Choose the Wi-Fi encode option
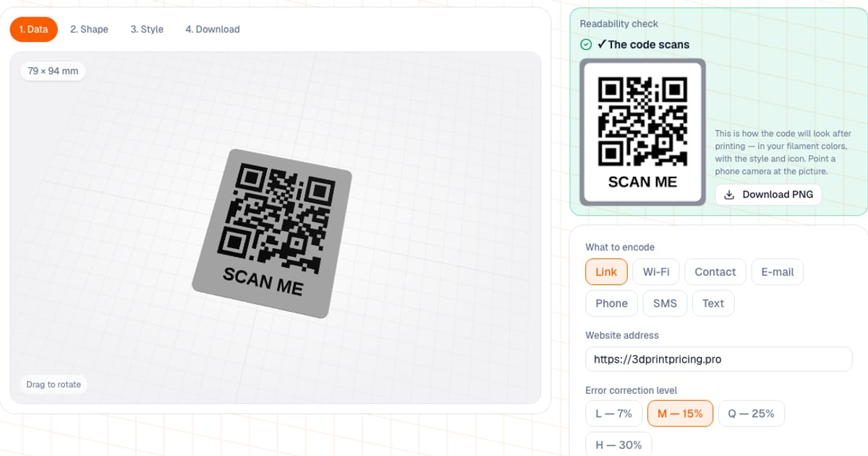 tap(656, 272)
